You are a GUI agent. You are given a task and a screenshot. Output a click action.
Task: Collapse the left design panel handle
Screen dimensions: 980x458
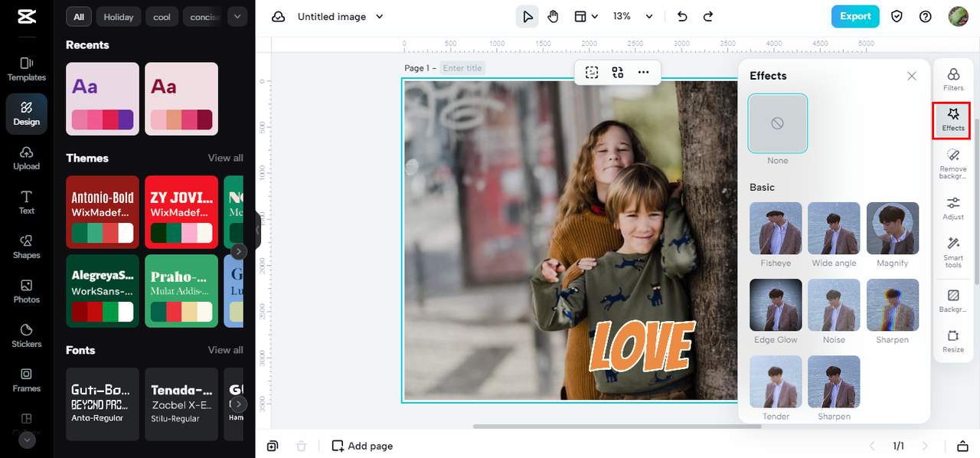pyautogui.click(x=258, y=230)
